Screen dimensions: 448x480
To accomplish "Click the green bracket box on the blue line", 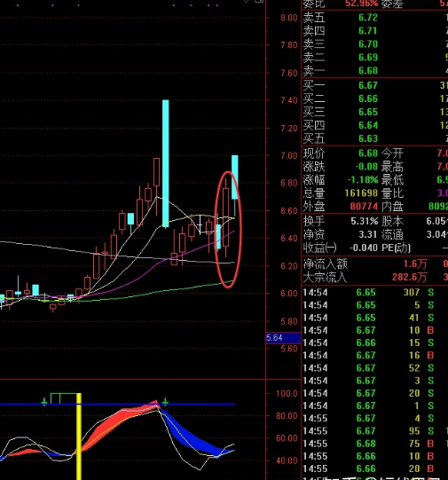I will pos(64,398).
